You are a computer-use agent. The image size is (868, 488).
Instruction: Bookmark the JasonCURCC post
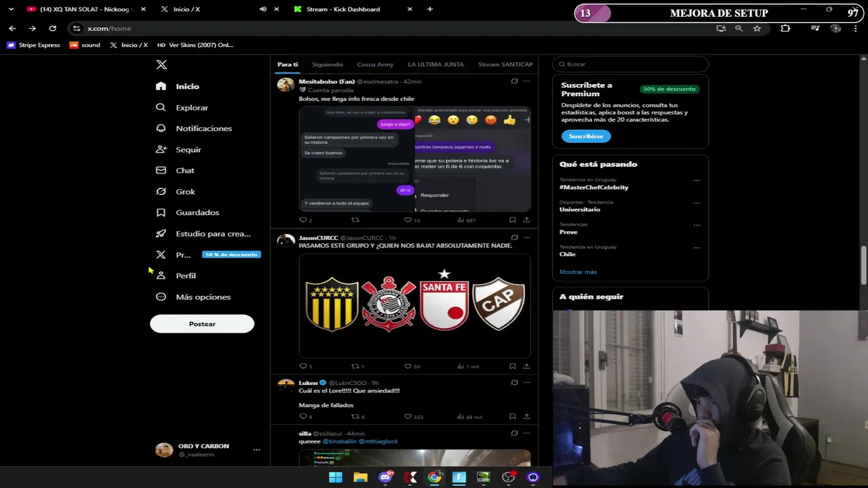point(512,366)
